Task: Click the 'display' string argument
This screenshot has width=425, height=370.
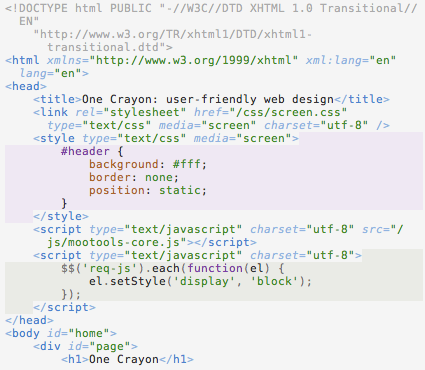Action: (204, 281)
